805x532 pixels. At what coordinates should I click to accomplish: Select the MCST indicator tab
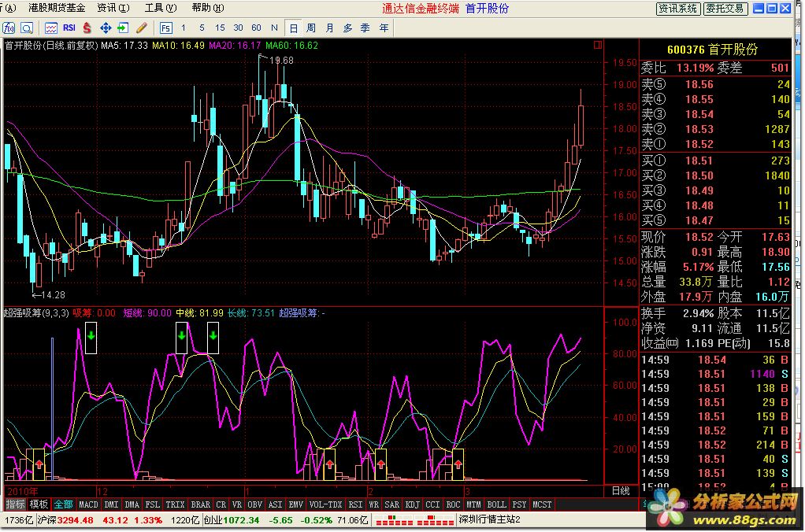coord(542,504)
